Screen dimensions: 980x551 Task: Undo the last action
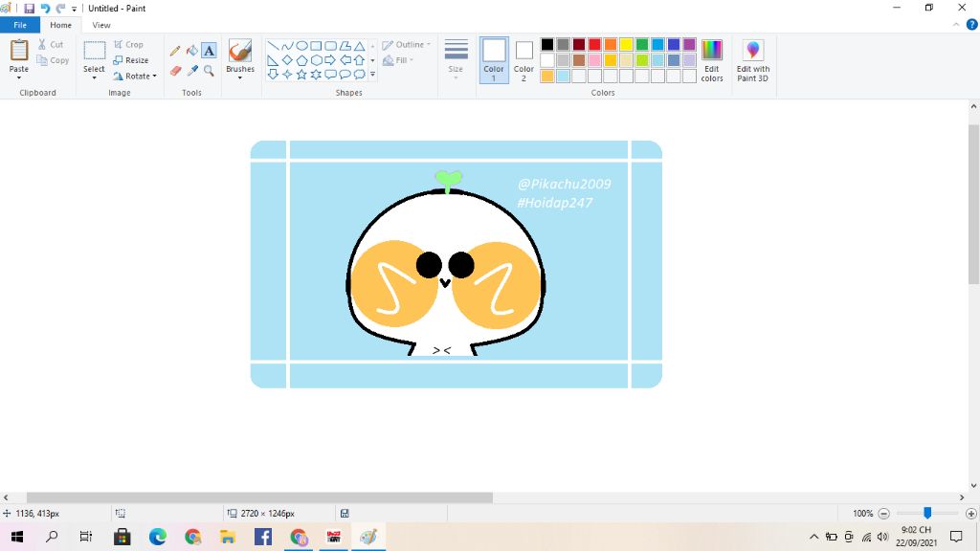coord(45,8)
